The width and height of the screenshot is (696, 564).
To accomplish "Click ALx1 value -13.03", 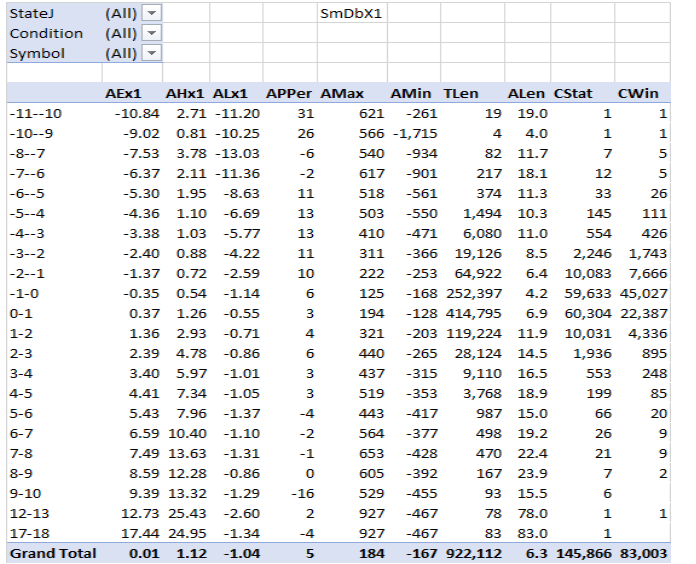I will point(237,154).
